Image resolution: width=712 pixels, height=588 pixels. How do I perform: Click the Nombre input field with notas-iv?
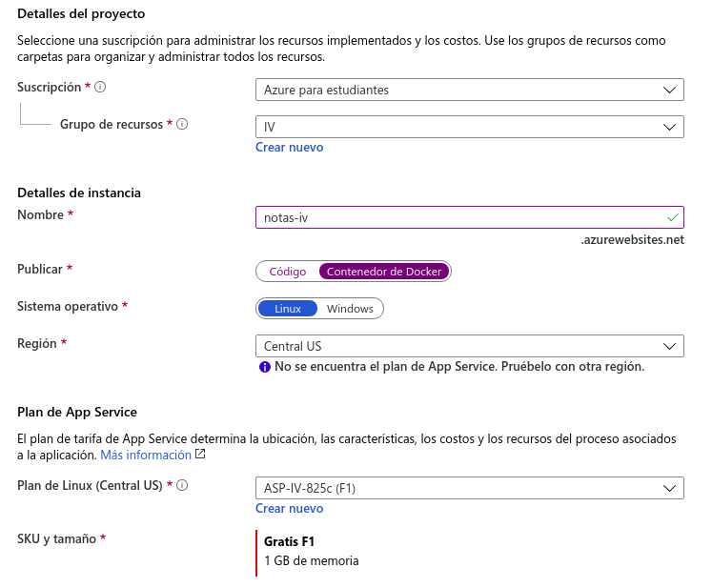(x=470, y=217)
